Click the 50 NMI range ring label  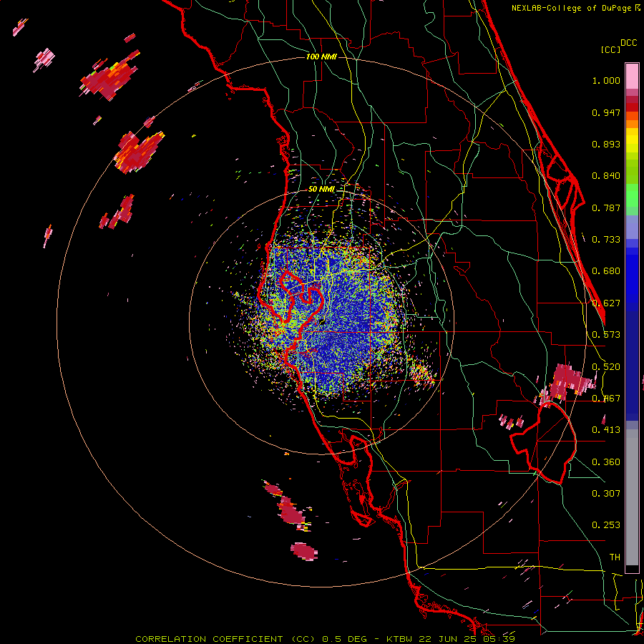[x=321, y=190]
